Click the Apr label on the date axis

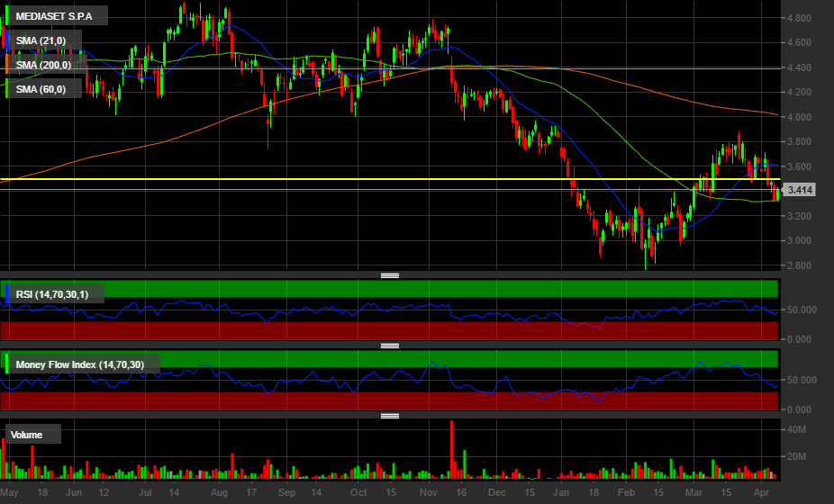tap(762, 493)
